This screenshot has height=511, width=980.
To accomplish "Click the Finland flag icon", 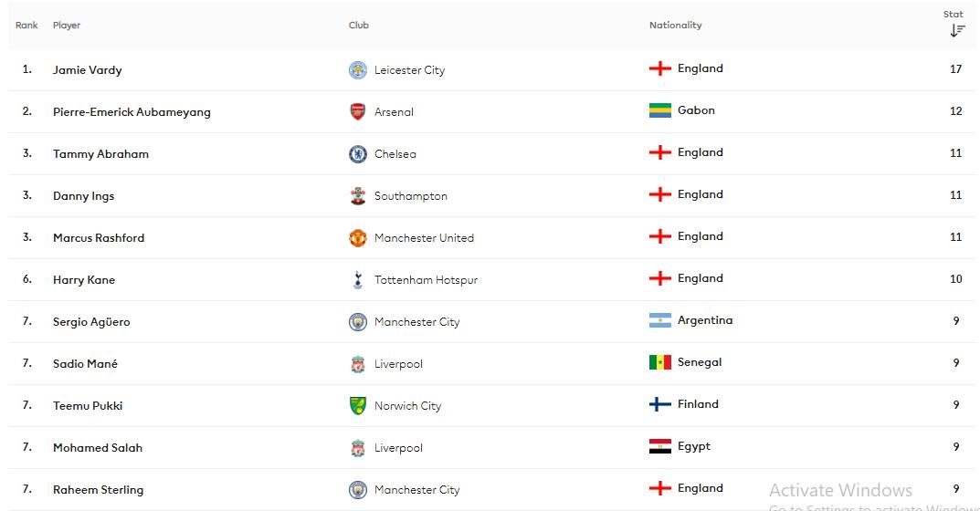I will click(x=660, y=404).
